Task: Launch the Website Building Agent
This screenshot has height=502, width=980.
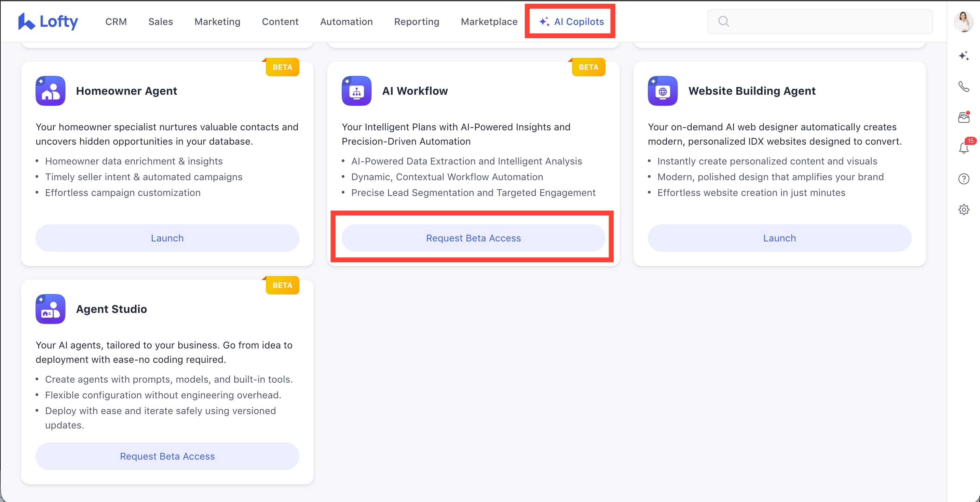Action: click(x=779, y=238)
